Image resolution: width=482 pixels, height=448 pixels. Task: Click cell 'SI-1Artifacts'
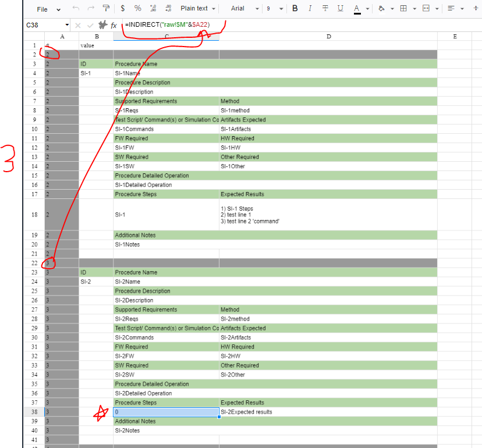tap(328, 129)
